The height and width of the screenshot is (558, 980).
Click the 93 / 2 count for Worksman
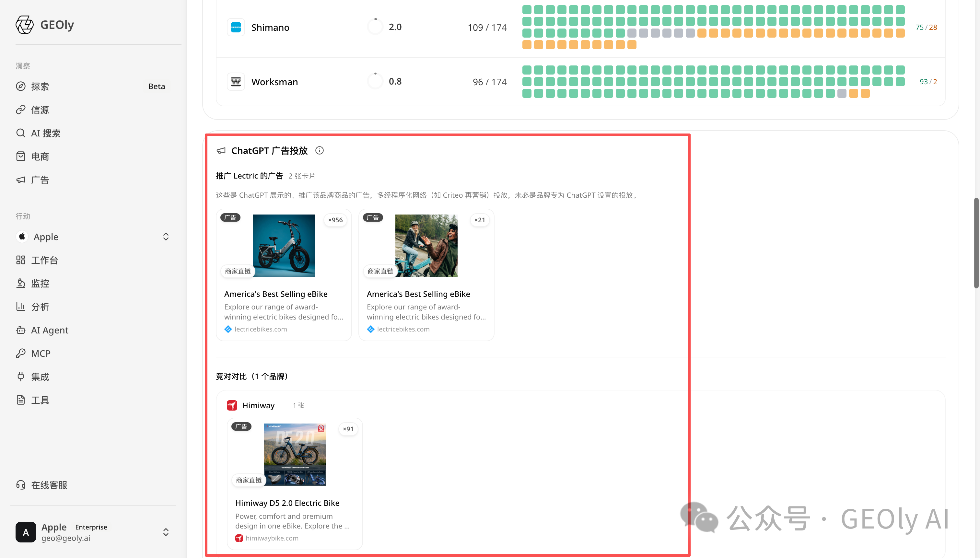(x=928, y=82)
